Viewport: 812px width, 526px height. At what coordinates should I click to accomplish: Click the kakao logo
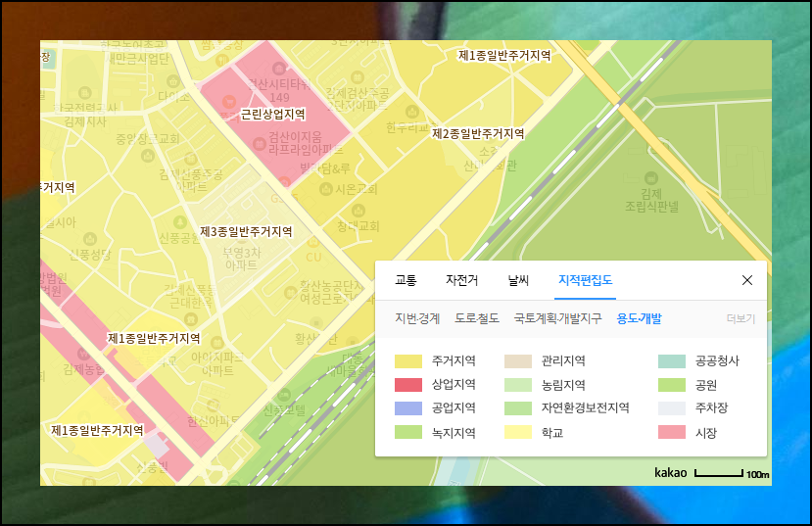[671, 473]
